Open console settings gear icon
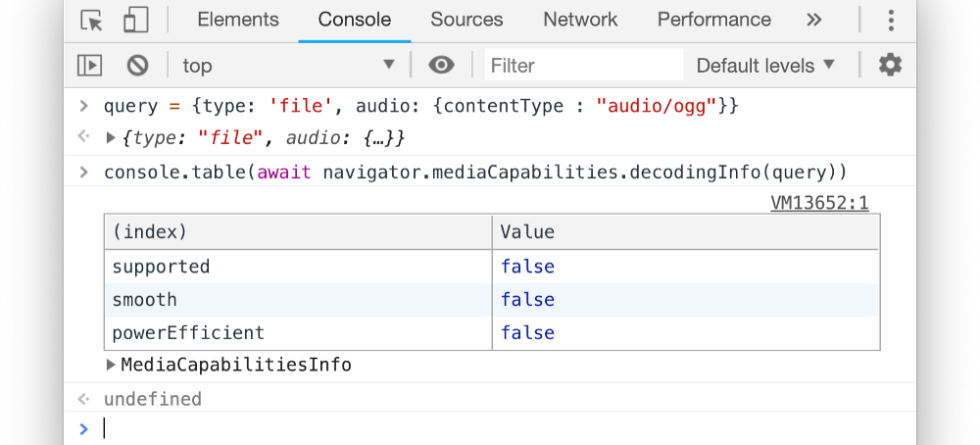 [x=890, y=66]
